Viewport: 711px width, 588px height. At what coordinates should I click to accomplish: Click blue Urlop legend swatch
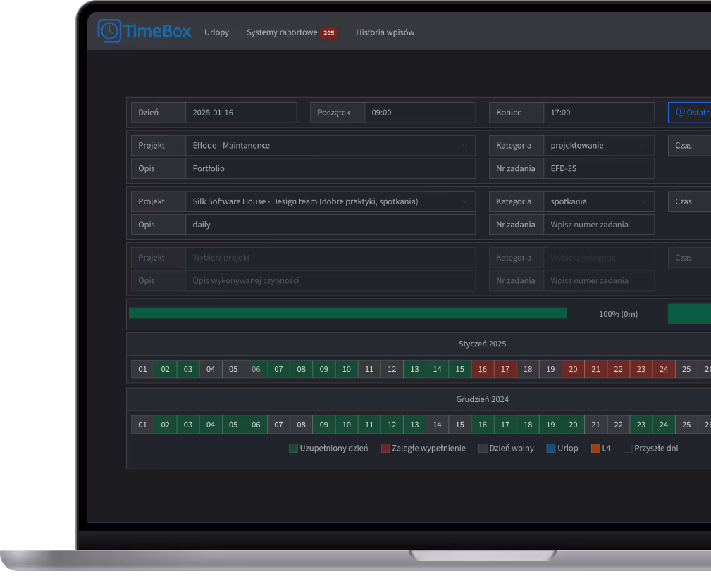(551, 449)
